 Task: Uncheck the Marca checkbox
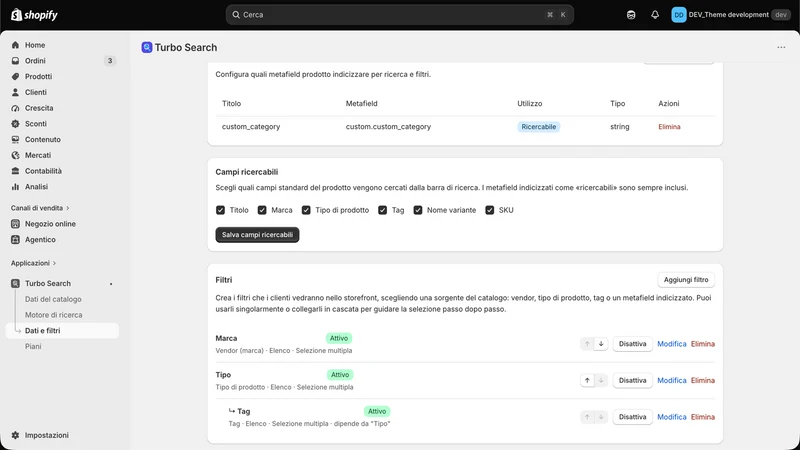(x=262, y=210)
